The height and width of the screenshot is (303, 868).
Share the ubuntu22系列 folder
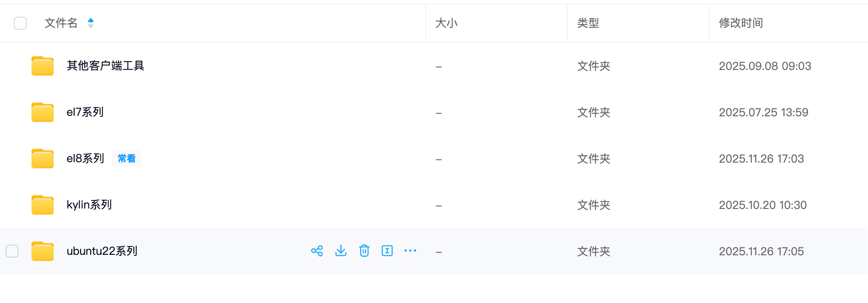tap(317, 251)
